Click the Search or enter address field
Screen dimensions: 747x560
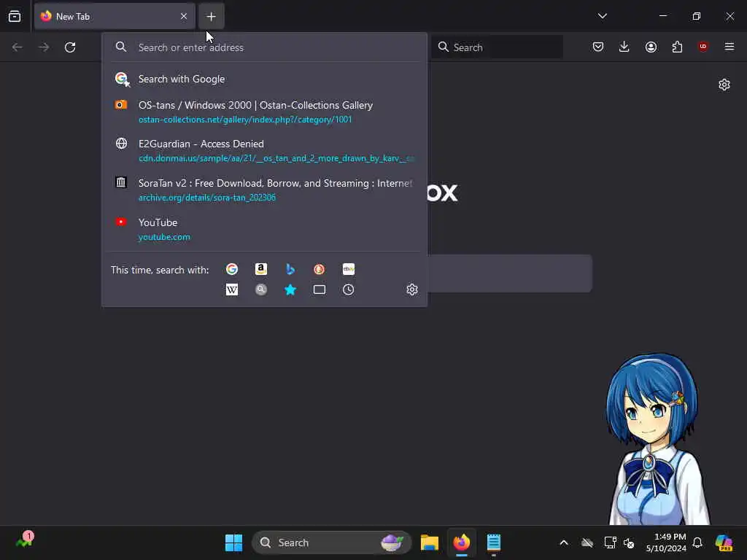(264, 47)
